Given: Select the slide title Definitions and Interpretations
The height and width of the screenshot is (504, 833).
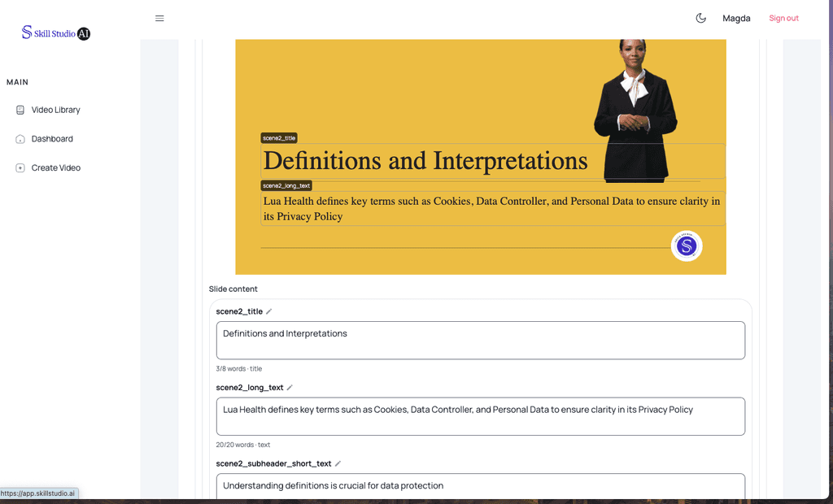Looking at the screenshot, I should (425, 161).
